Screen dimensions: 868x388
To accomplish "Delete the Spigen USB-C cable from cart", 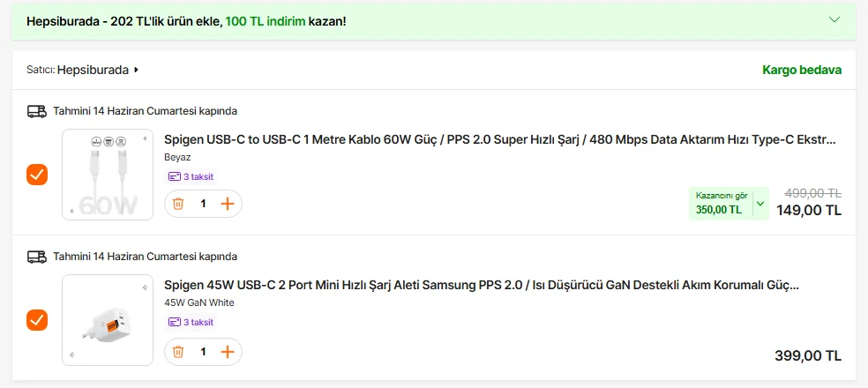I will coord(178,204).
